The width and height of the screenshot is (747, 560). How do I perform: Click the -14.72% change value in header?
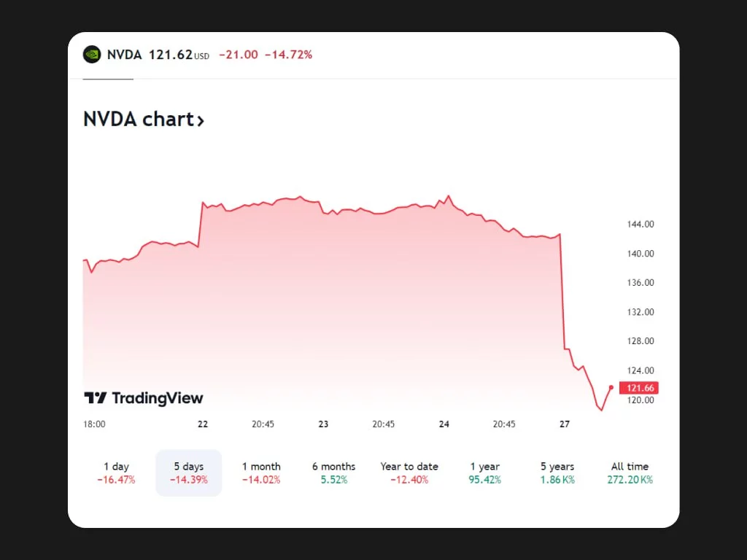(288, 55)
